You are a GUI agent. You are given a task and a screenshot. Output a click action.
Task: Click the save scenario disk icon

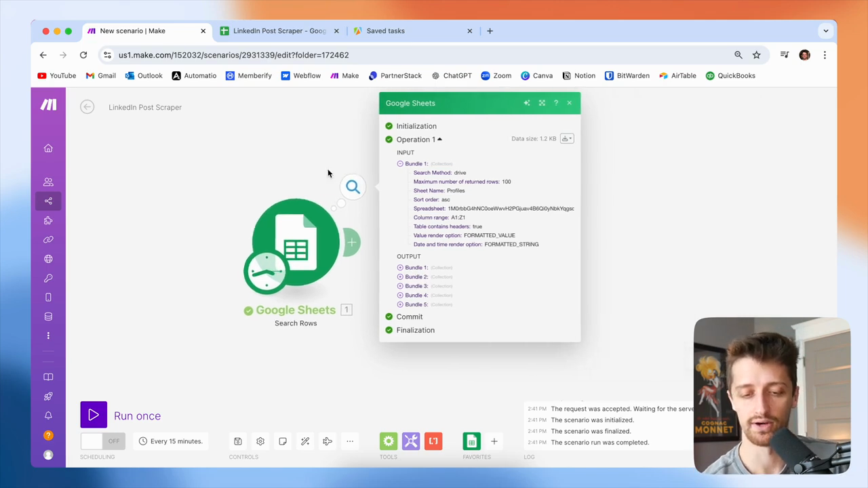pos(238,441)
